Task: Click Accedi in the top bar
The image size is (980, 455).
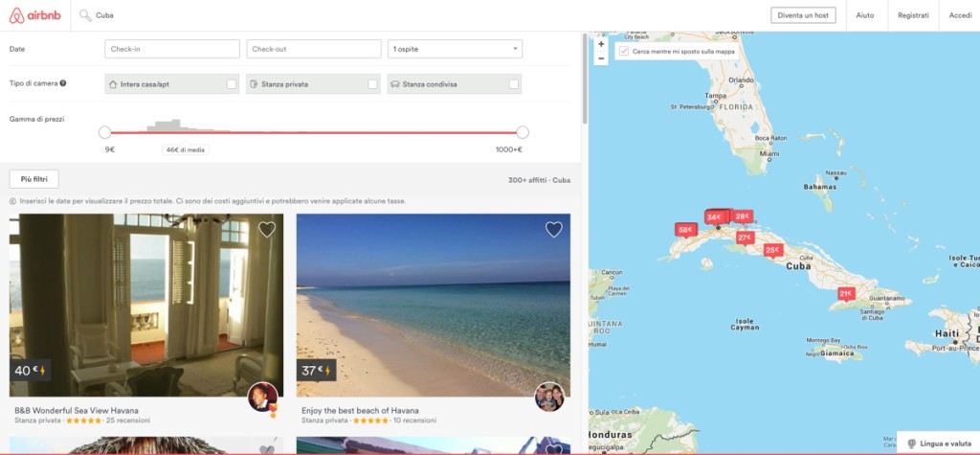Action: 960,15
